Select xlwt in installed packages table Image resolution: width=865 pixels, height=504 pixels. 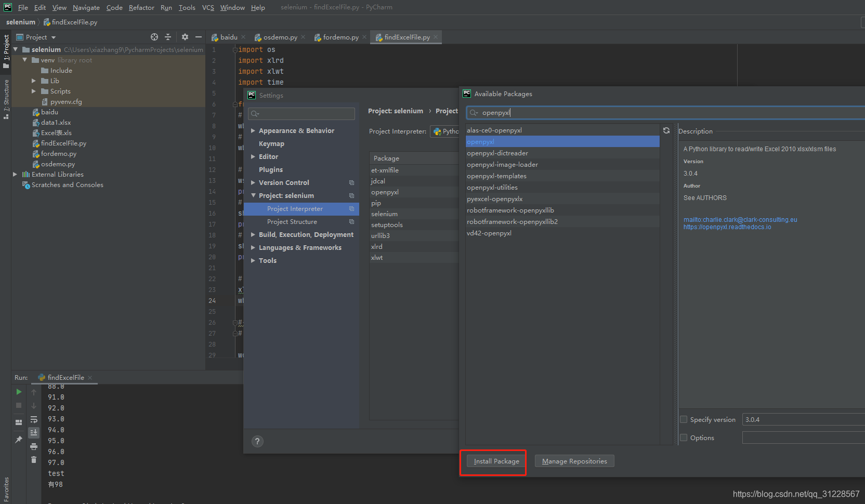click(414, 258)
